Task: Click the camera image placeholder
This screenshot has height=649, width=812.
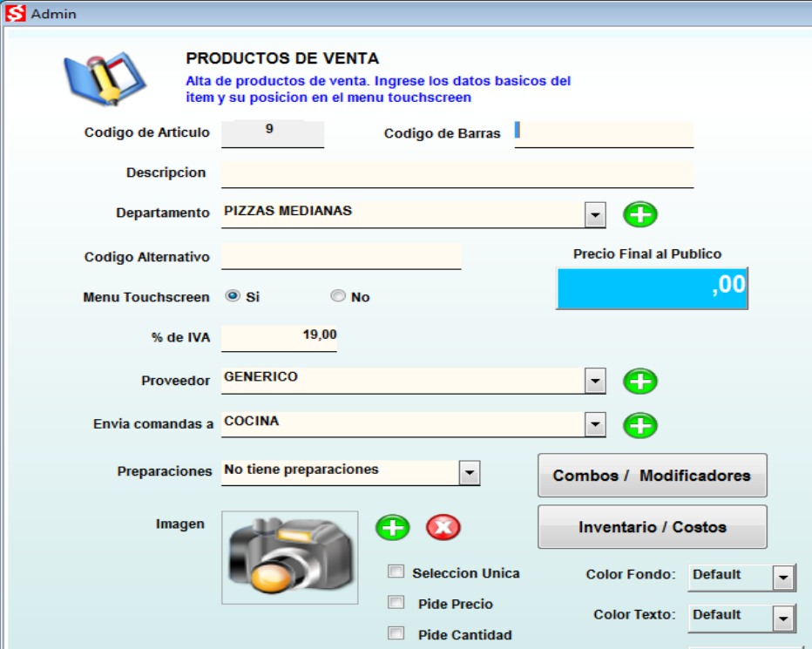Action: coord(290,558)
